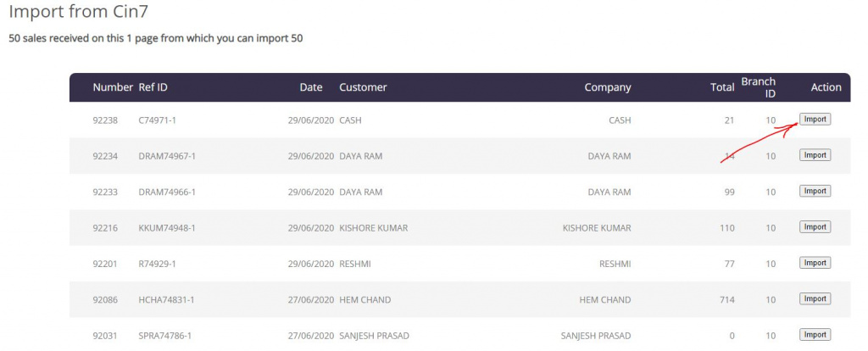
Task: Import sale 92234 with ref DRAM74967-1
Action: (815, 155)
